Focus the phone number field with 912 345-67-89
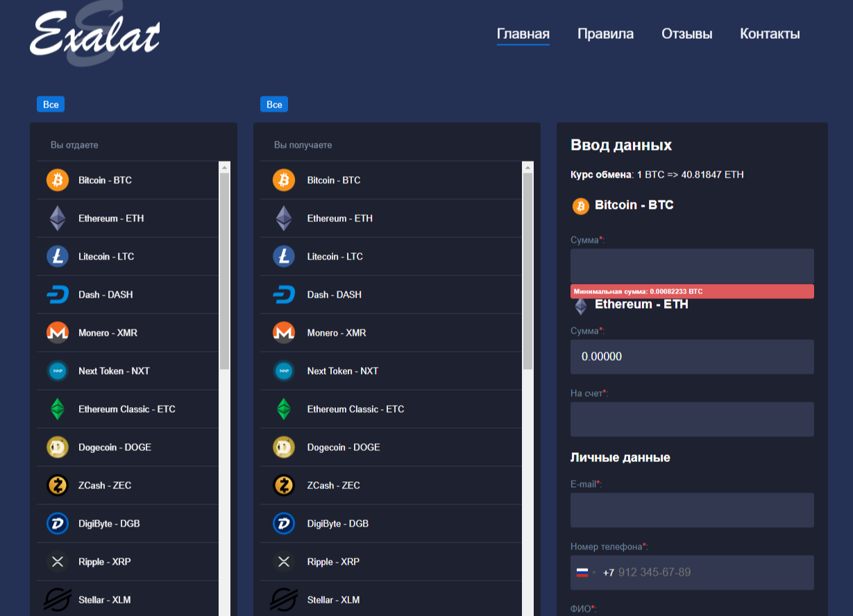The image size is (853, 616). pyautogui.click(x=692, y=572)
